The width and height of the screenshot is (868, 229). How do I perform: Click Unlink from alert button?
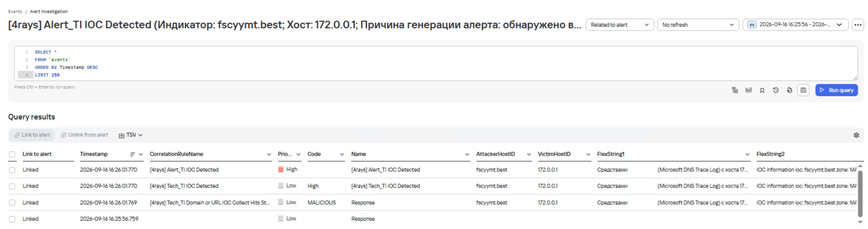coord(84,135)
